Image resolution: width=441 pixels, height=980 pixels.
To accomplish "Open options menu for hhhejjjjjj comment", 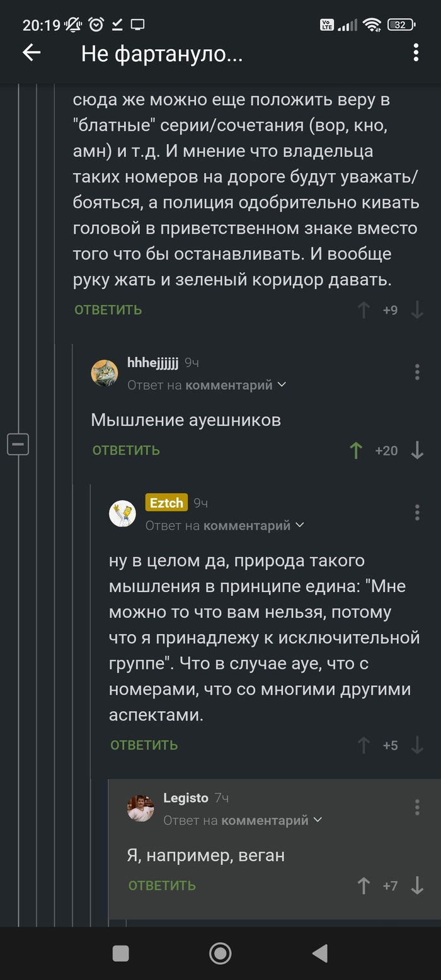I will (x=417, y=372).
